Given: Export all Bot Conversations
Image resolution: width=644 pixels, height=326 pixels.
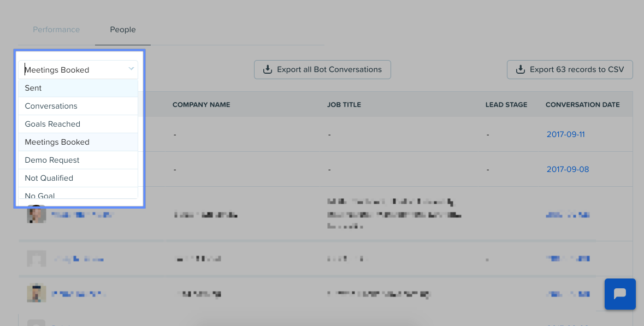Looking at the screenshot, I should coord(322,69).
